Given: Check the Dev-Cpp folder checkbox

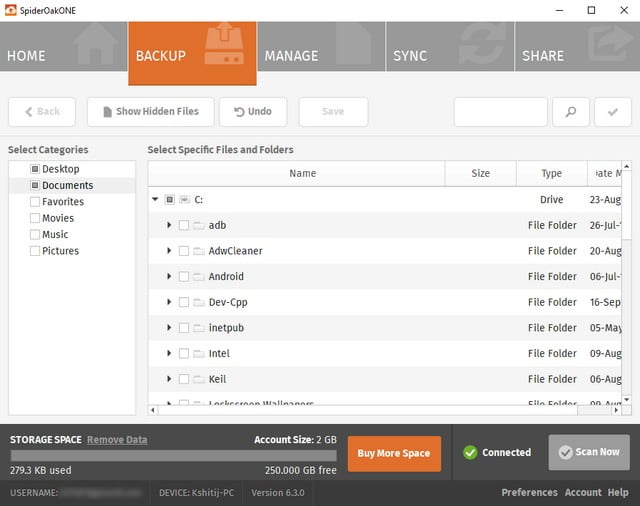Looking at the screenshot, I should tap(184, 302).
